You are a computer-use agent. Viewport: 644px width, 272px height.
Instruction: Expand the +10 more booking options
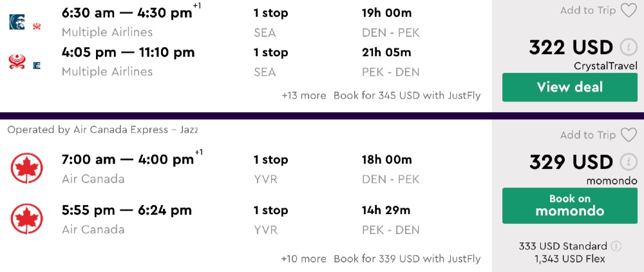[x=303, y=259]
